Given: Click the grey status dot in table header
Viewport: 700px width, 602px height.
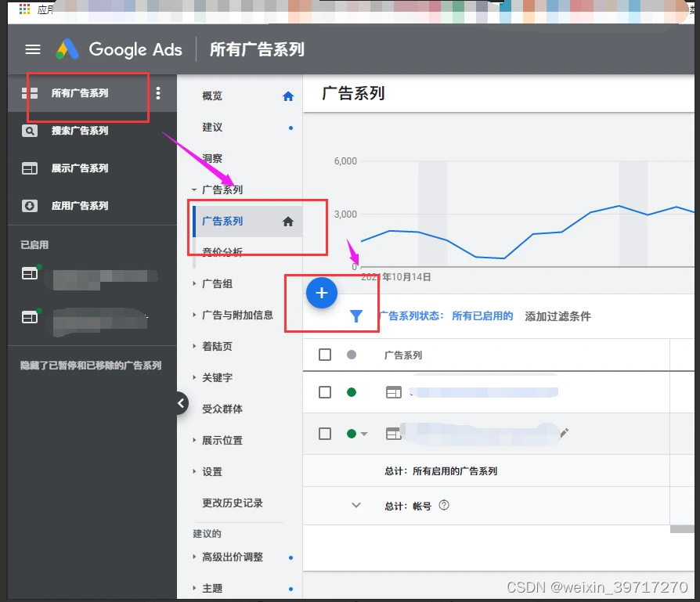Looking at the screenshot, I should click(x=352, y=355).
